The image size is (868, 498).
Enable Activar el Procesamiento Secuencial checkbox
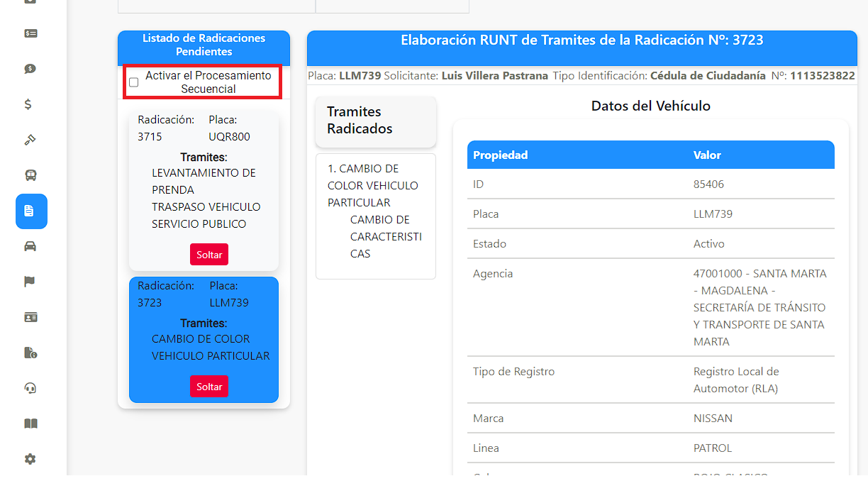coord(134,82)
